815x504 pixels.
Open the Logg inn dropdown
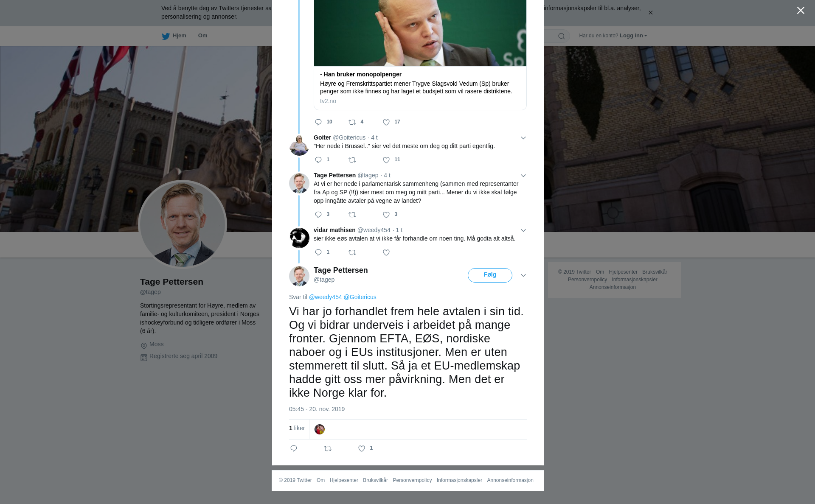(633, 36)
